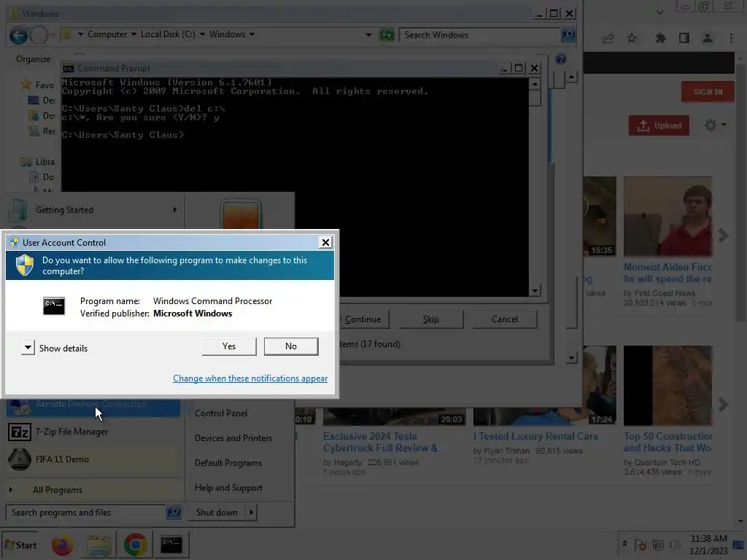Click the SIGN IN button in browser
This screenshot has width=747, height=560.
coord(708,91)
